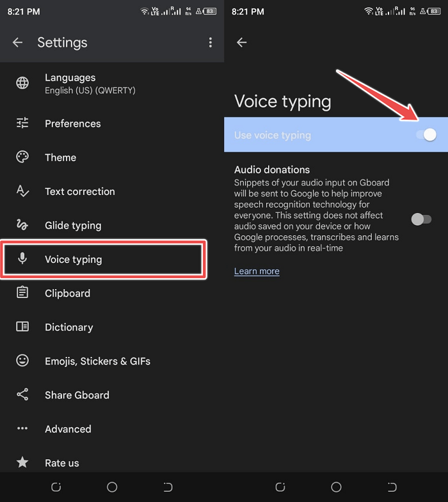Tap the Clipboard icon
Screen dimensions: 448x502
point(22,292)
